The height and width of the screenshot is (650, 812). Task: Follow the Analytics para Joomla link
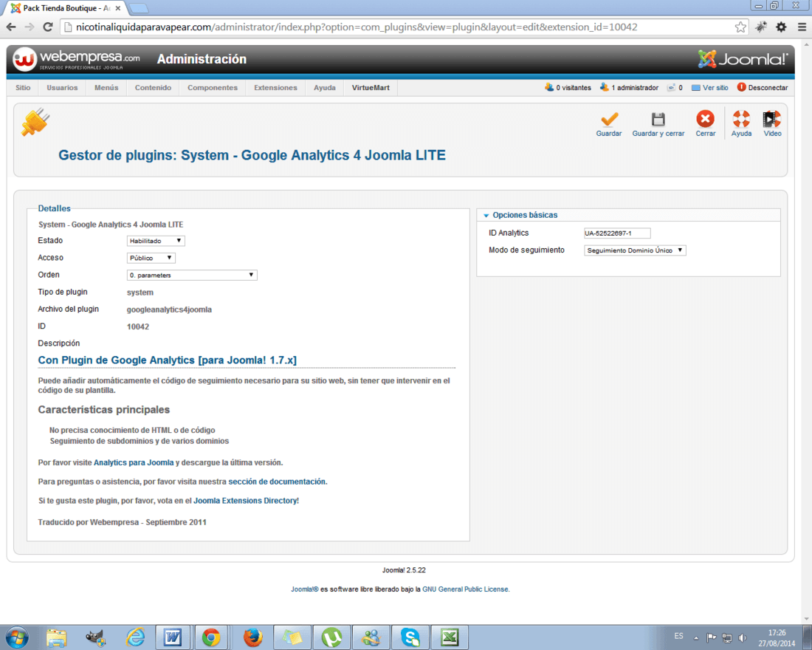134,463
